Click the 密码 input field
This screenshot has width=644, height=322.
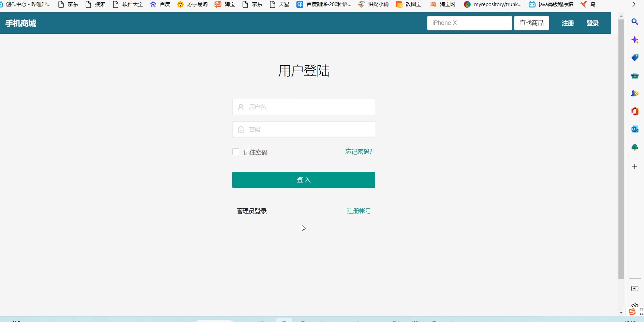click(304, 130)
